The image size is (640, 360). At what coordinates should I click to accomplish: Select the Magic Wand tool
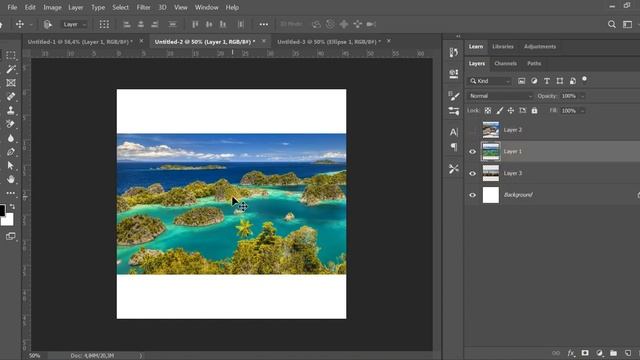coord(11,69)
